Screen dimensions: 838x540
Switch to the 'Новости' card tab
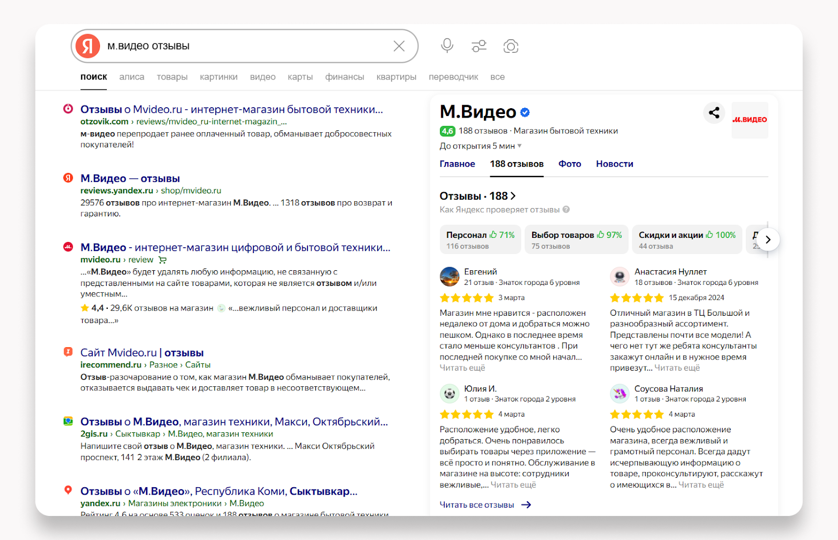pos(615,164)
